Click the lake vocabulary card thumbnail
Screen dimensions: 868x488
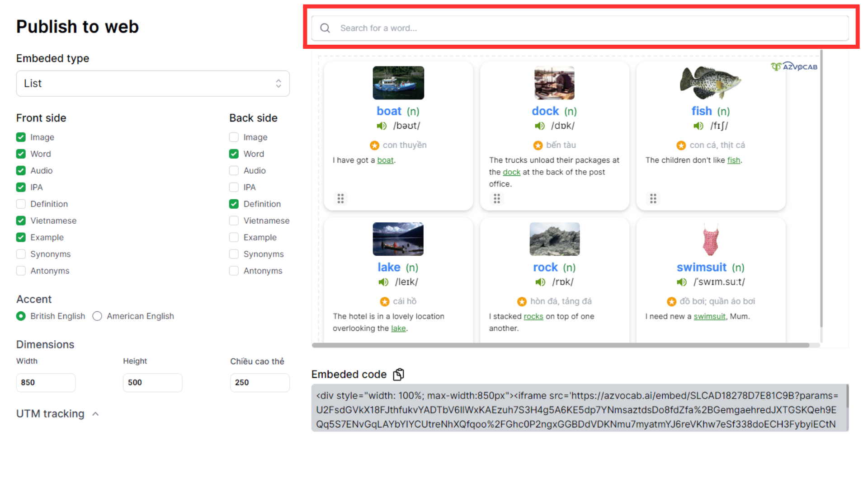[398, 238]
